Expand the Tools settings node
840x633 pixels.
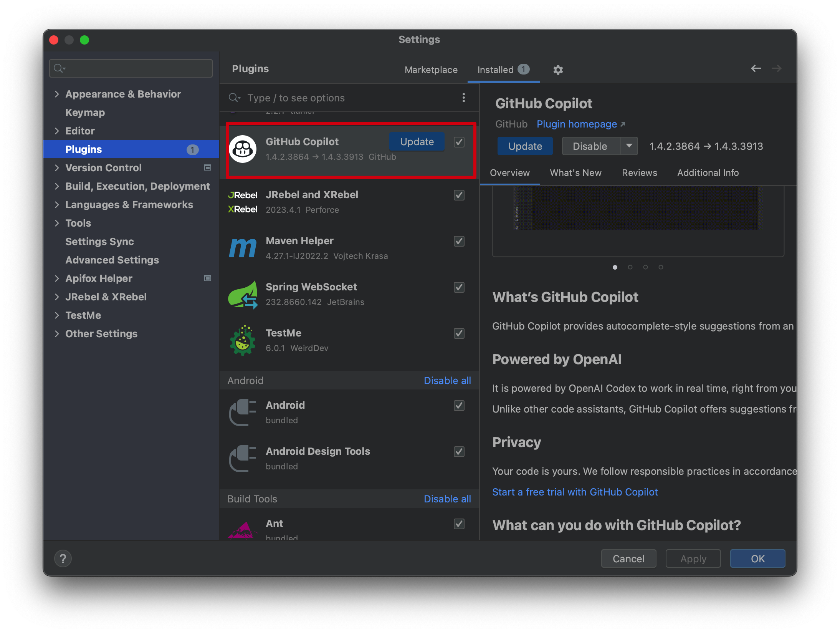(x=57, y=223)
